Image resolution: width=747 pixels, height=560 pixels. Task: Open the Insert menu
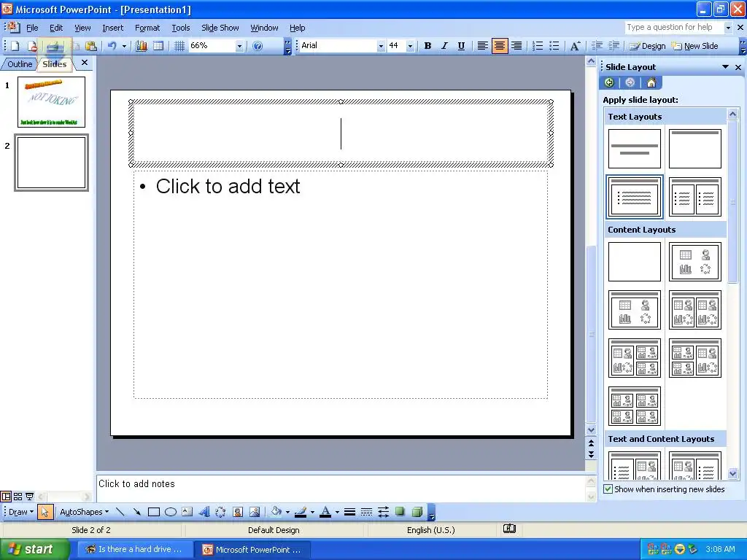pyautogui.click(x=112, y=28)
